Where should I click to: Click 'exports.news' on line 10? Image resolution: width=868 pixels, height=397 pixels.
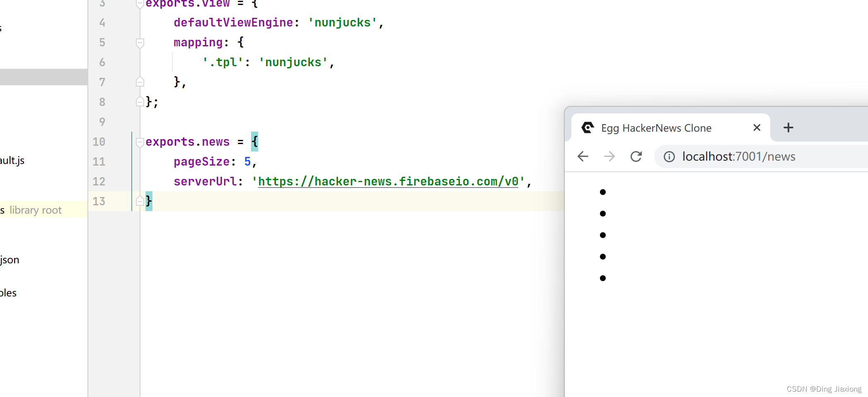click(187, 142)
